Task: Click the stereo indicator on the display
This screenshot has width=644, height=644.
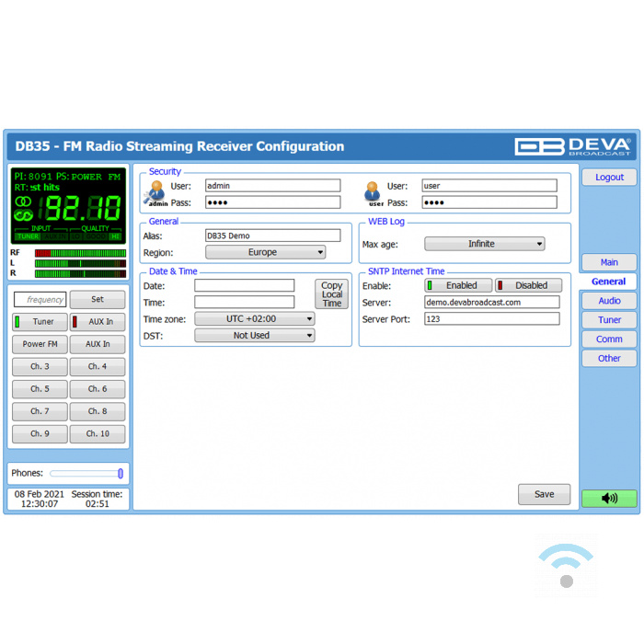Action: click(23, 201)
